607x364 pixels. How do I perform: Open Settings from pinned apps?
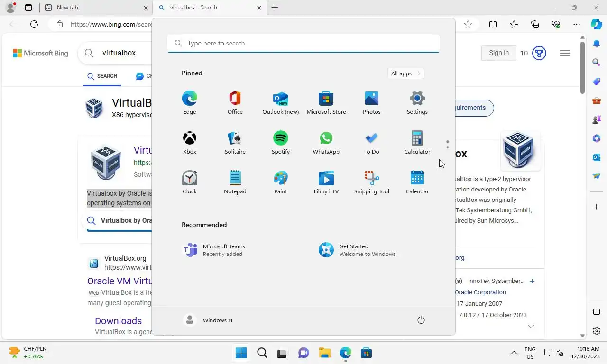click(417, 103)
